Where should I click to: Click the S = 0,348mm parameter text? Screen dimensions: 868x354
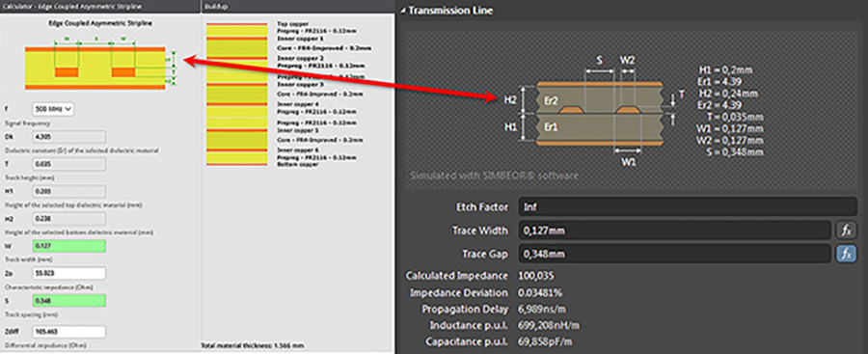(735, 151)
